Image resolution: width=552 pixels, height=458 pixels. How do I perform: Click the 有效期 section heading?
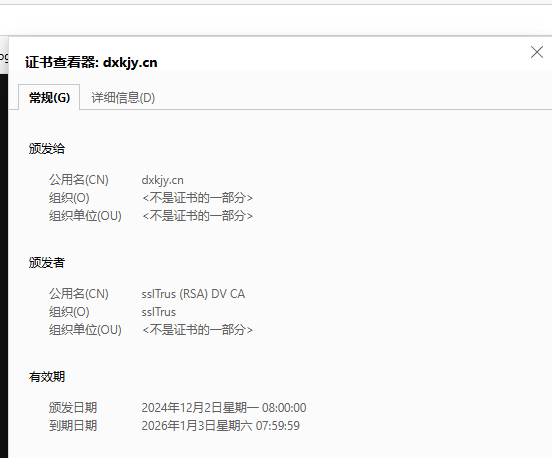[46, 377]
